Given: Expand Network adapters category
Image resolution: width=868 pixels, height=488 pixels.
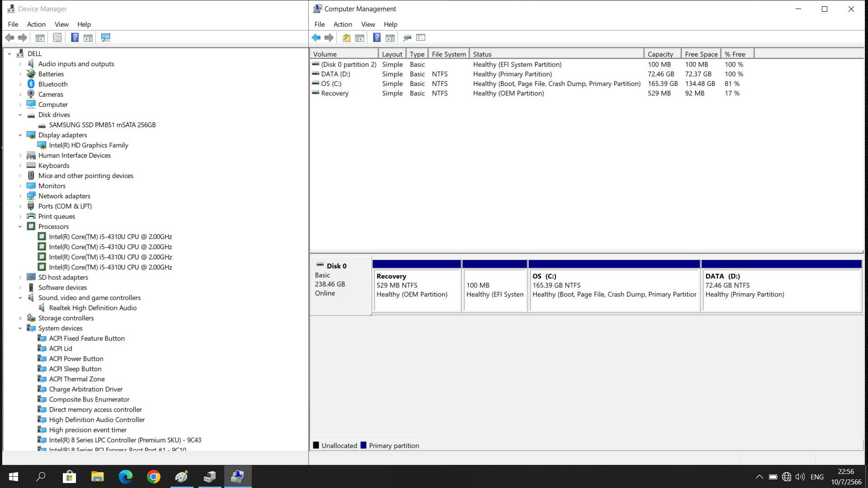Looking at the screenshot, I should (20, 196).
